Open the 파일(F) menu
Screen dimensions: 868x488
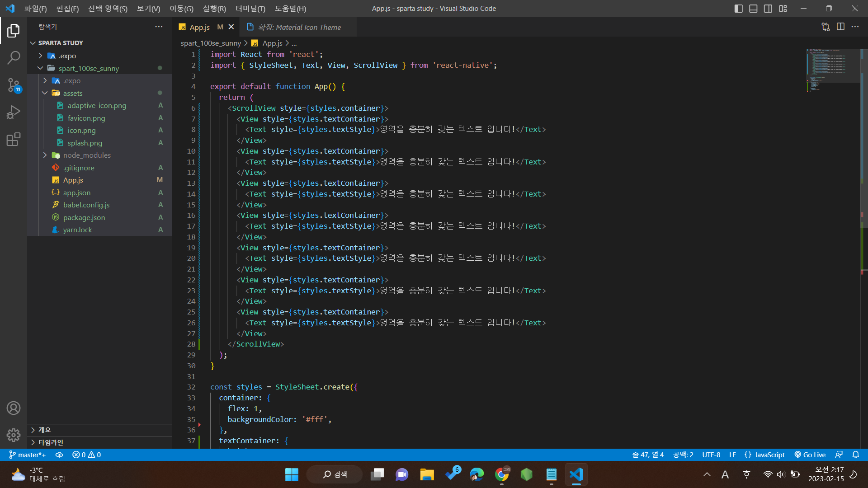pos(36,9)
